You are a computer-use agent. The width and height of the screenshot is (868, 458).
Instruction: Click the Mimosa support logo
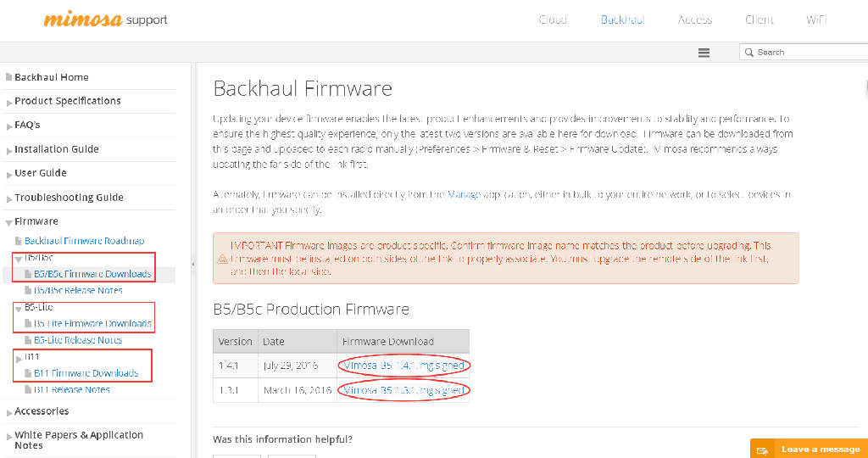click(105, 20)
